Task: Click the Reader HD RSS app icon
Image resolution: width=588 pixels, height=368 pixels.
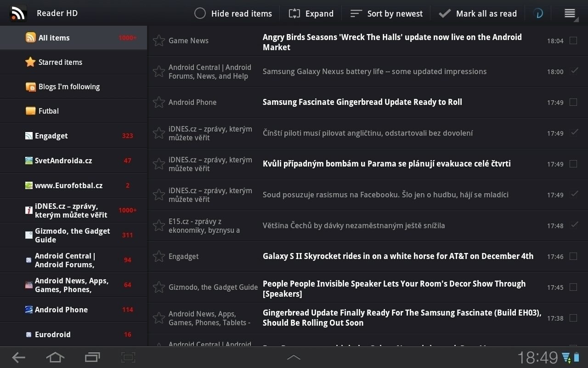Action: click(18, 13)
